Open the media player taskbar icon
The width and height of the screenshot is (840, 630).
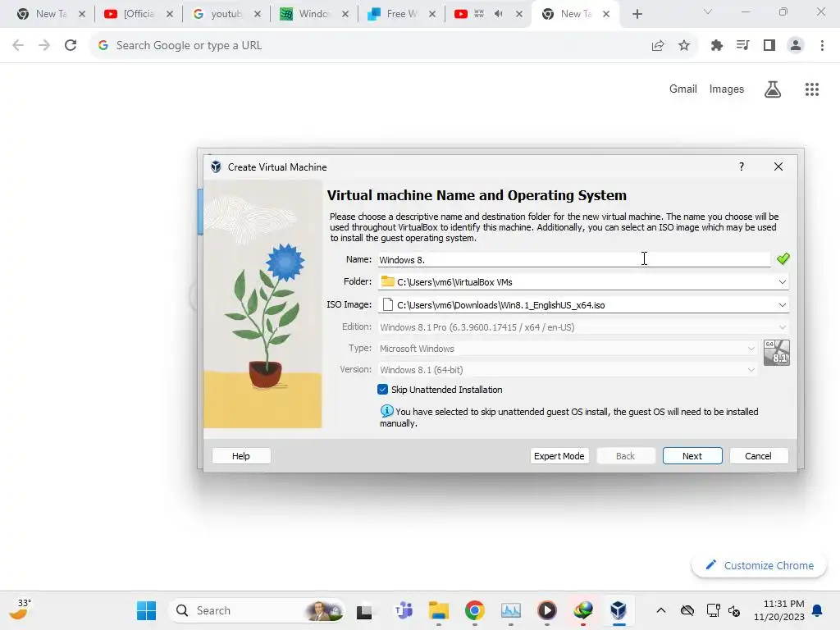click(547, 610)
